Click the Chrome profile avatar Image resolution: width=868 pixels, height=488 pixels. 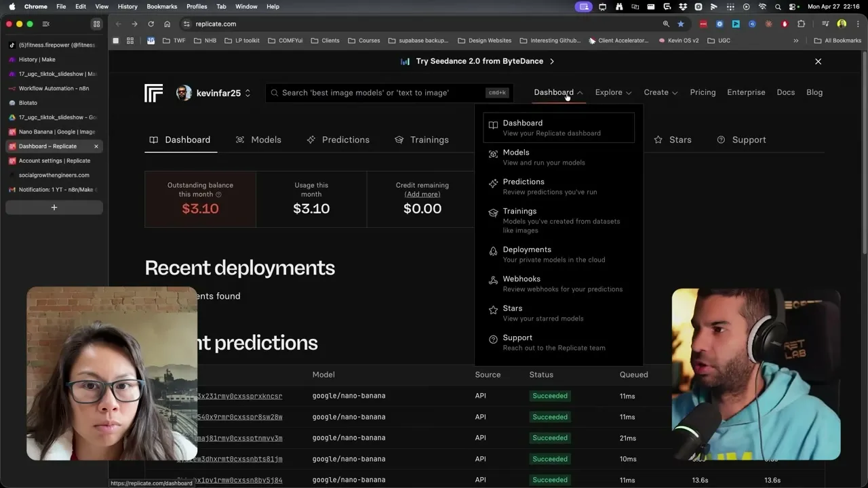[x=842, y=24]
